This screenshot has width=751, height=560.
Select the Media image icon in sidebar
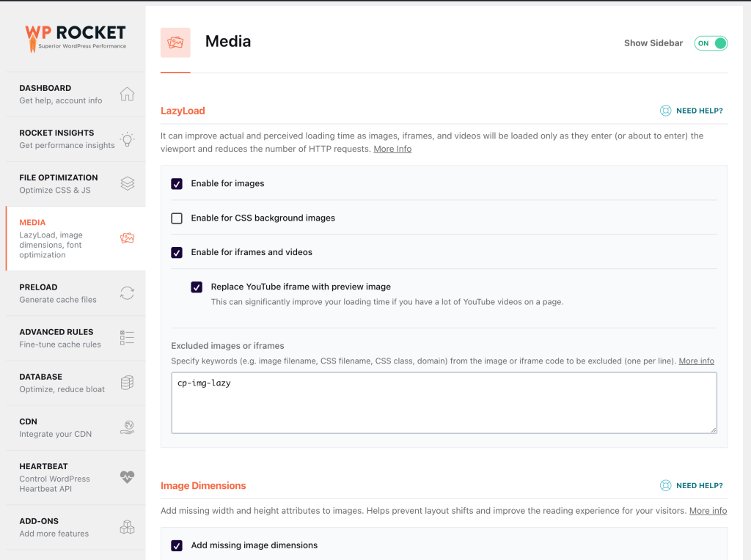[127, 238]
